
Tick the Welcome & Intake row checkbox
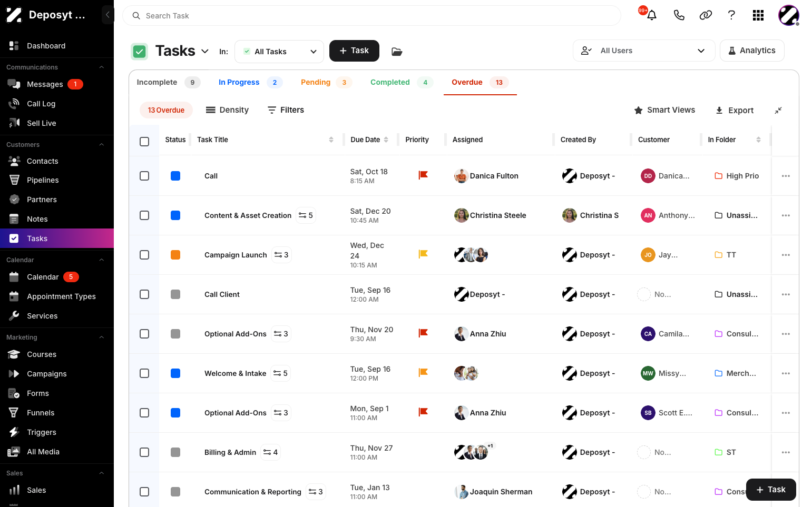click(144, 373)
